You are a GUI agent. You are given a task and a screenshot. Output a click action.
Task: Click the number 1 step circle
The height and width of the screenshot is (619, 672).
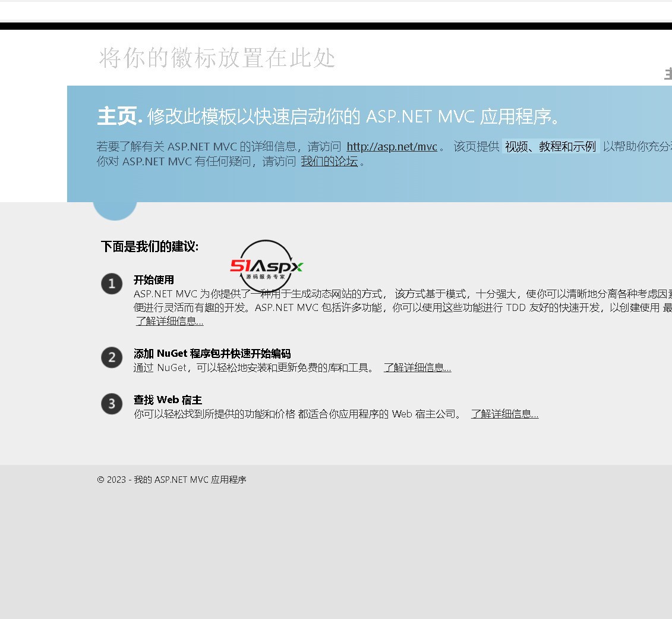[x=112, y=284]
